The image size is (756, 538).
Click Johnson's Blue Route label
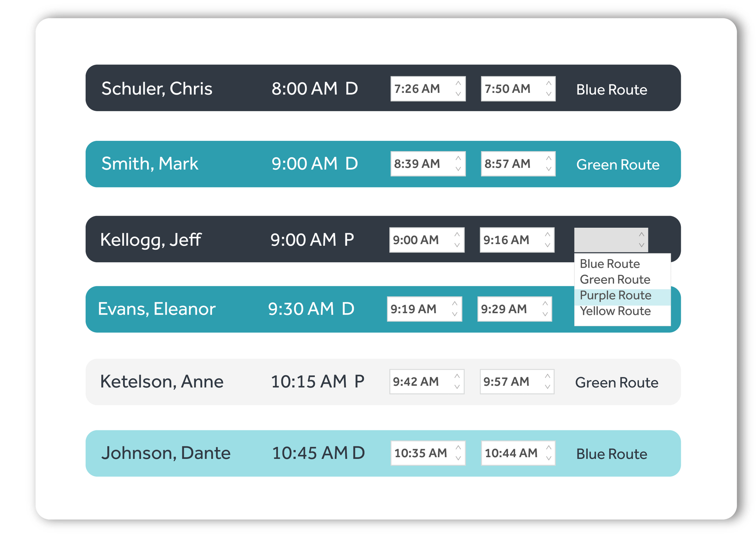click(611, 454)
